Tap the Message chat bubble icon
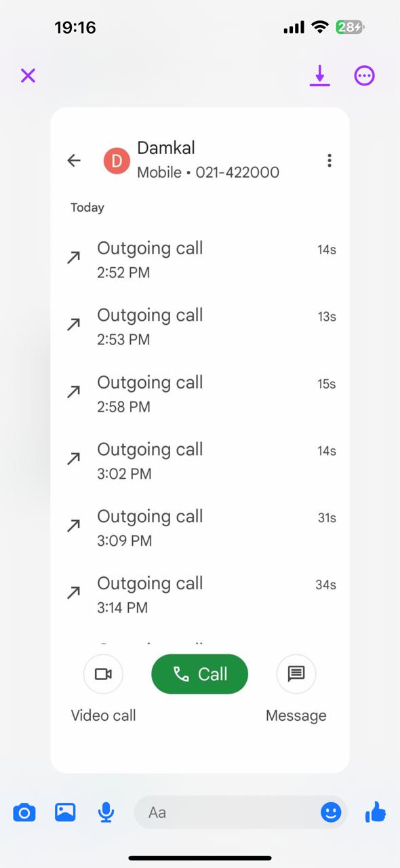400x868 pixels. 296,674
